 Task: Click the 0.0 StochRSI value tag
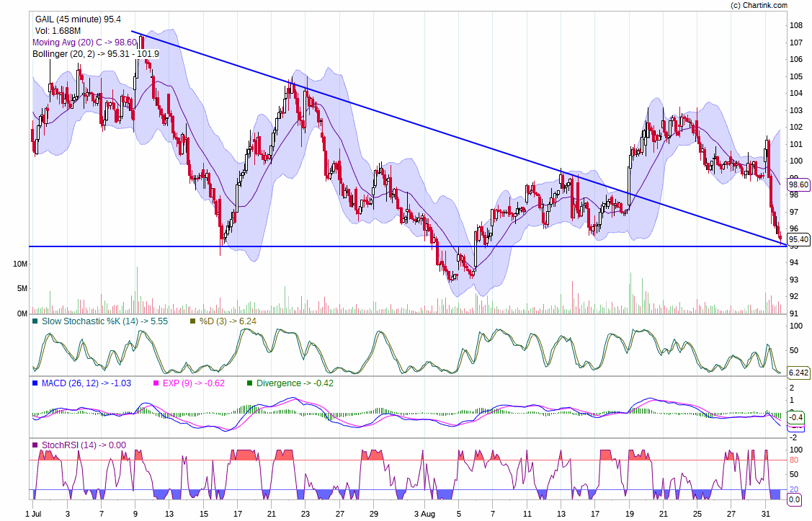click(x=794, y=499)
